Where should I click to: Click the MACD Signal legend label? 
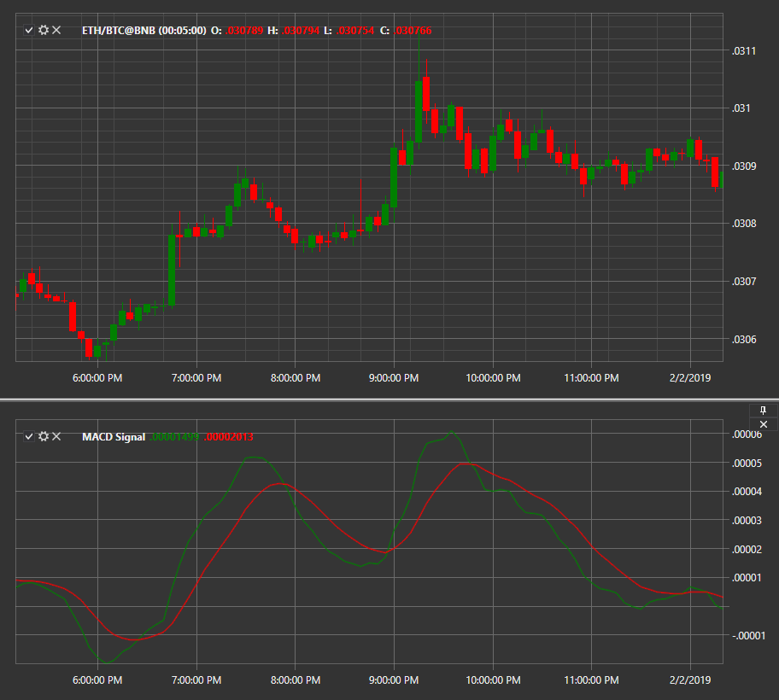pyautogui.click(x=114, y=437)
